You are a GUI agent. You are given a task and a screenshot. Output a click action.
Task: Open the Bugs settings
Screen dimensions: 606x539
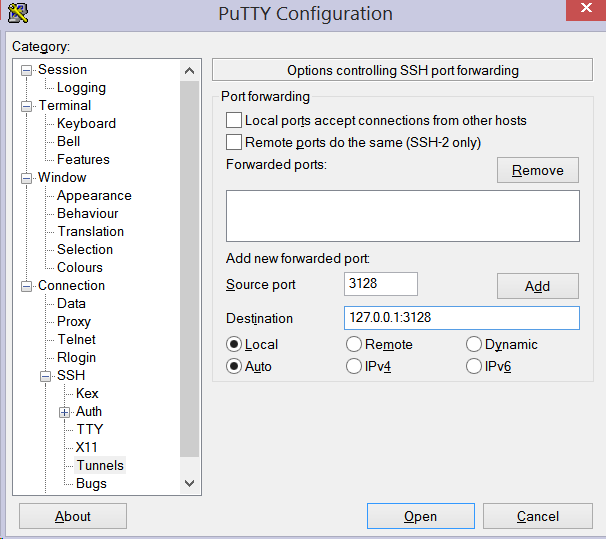91,483
